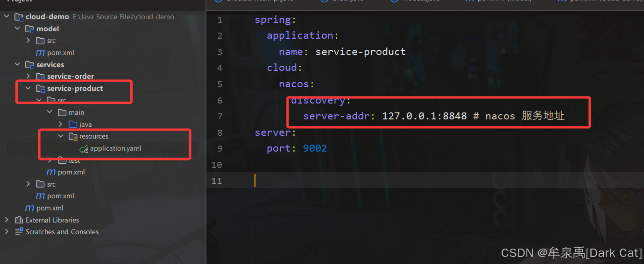This screenshot has width=644, height=264.
Task: Expand the External Libraries node
Action: tap(7, 220)
